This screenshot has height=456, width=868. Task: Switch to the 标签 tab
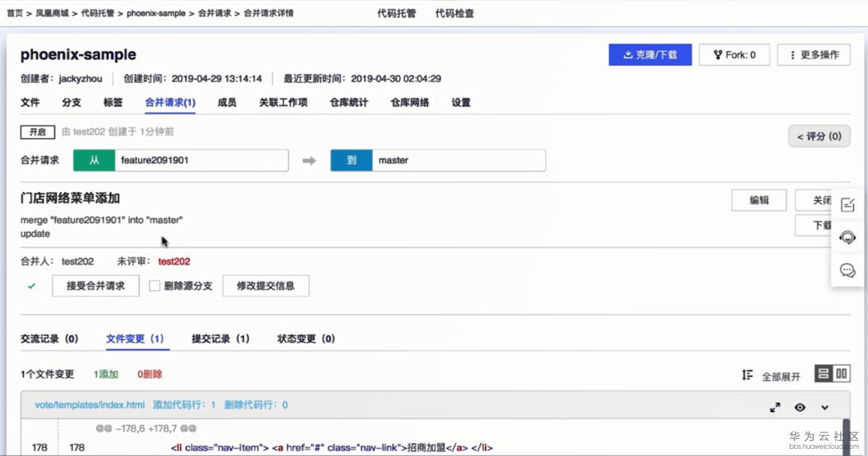tap(113, 102)
